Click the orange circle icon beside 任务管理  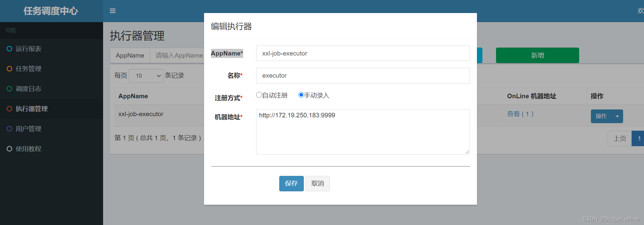coord(9,69)
